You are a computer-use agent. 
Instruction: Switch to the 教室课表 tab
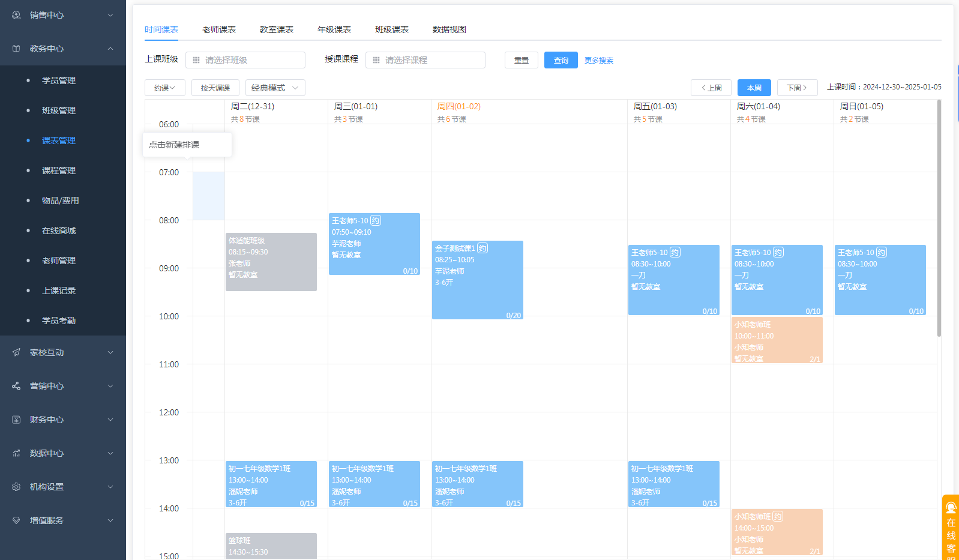click(277, 29)
